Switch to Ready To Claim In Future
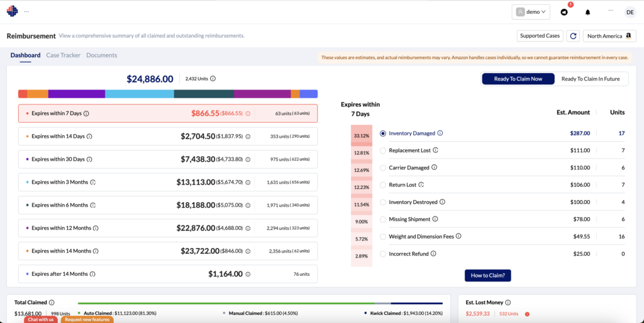The width and height of the screenshot is (644, 323). (x=591, y=79)
